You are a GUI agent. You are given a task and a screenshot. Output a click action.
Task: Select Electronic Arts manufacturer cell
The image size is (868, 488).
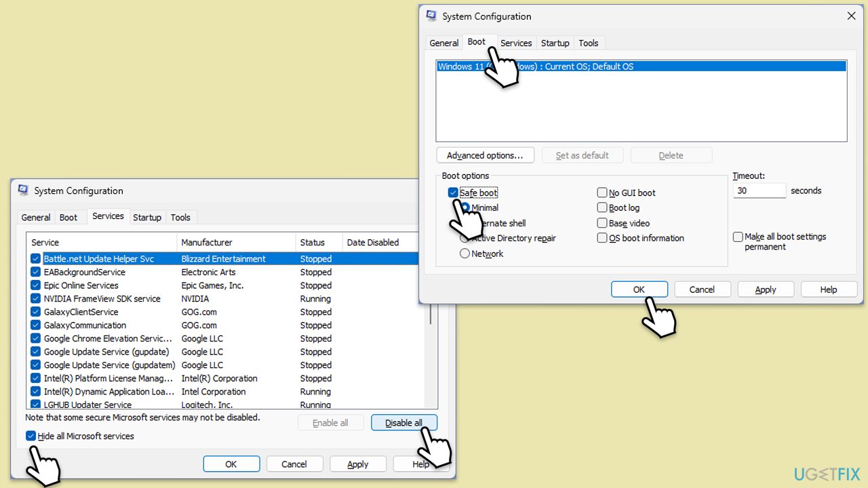(x=208, y=272)
